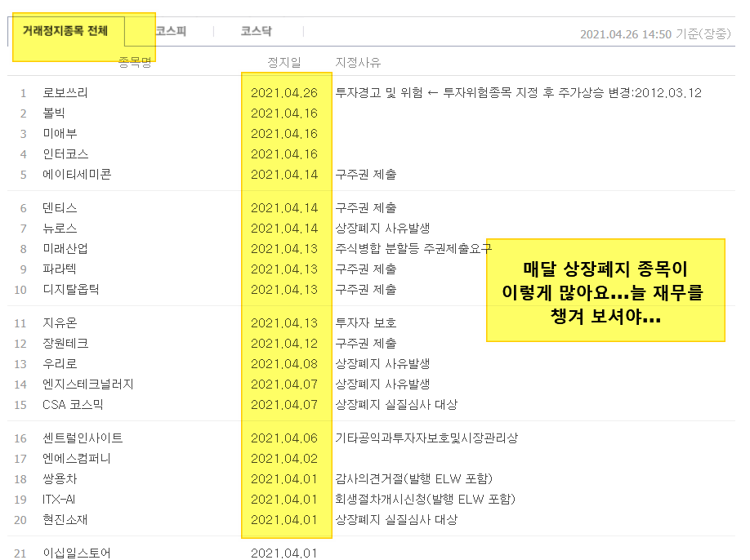Screen dimensions: 750x560
Task: Click 기타공익과투자자보호및시장관리상 reason
Action: click(426, 438)
